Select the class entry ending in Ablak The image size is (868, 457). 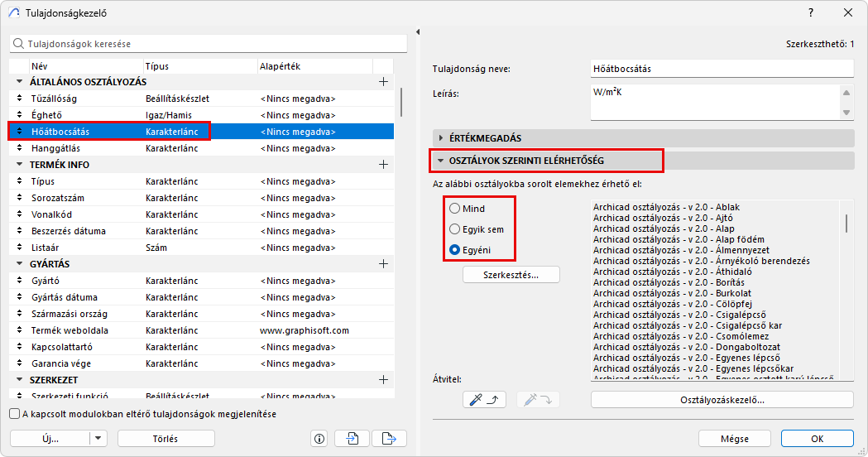pos(666,207)
